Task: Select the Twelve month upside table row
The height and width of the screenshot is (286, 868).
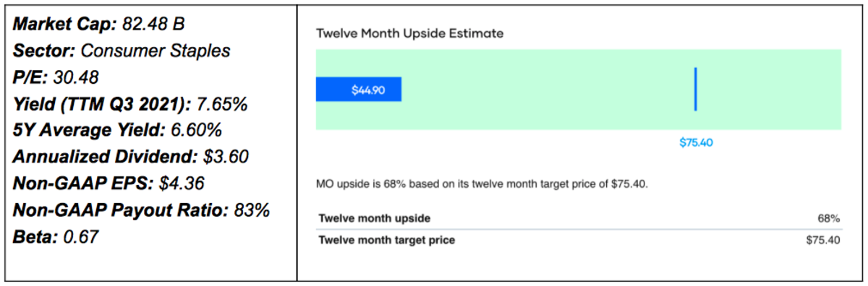Action: [579, 218]
